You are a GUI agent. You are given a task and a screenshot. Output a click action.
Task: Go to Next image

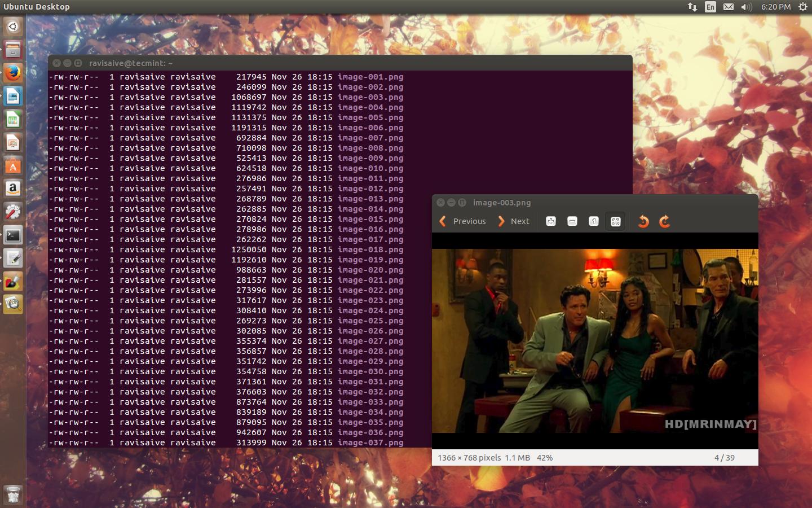(513, 221)
